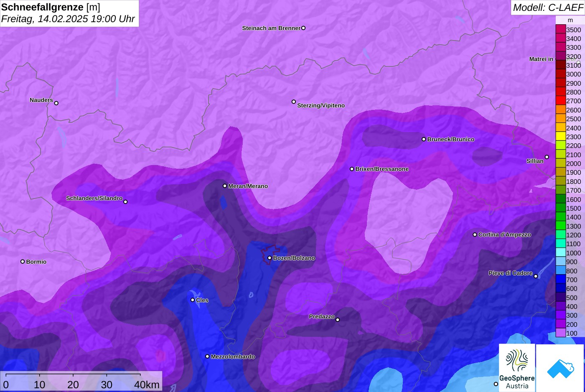The width and height of the screenshot is (585, 392).
Task: Pick the 700 m blue legend swatch
Action: 560,280
